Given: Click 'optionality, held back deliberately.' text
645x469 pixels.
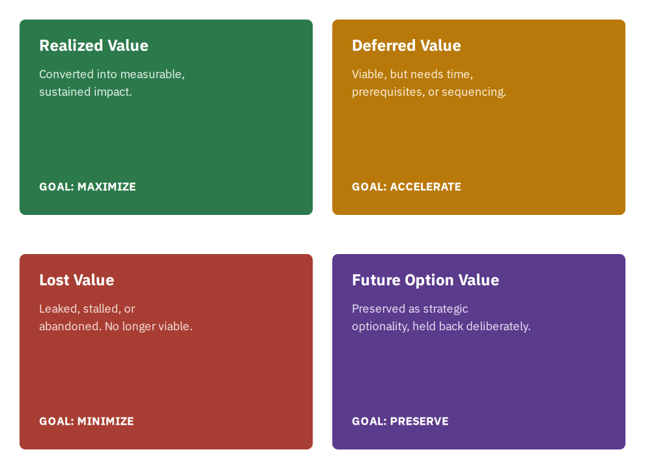Looking at the screenshot, I should (x=441, y=327).
